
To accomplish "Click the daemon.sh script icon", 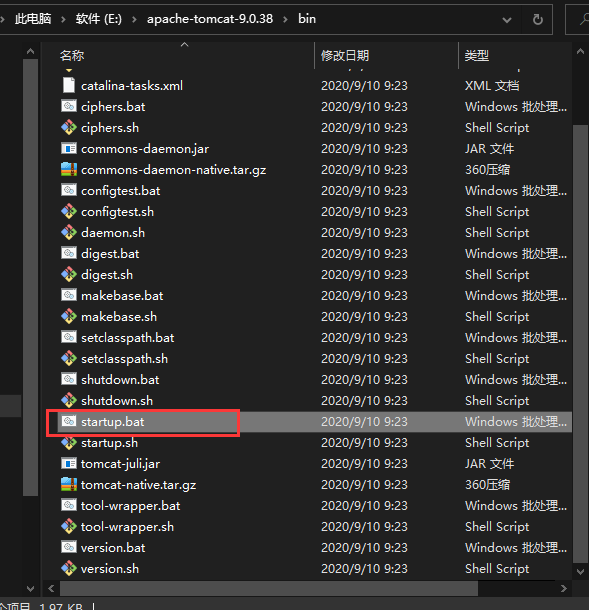I will click(69, 232).
